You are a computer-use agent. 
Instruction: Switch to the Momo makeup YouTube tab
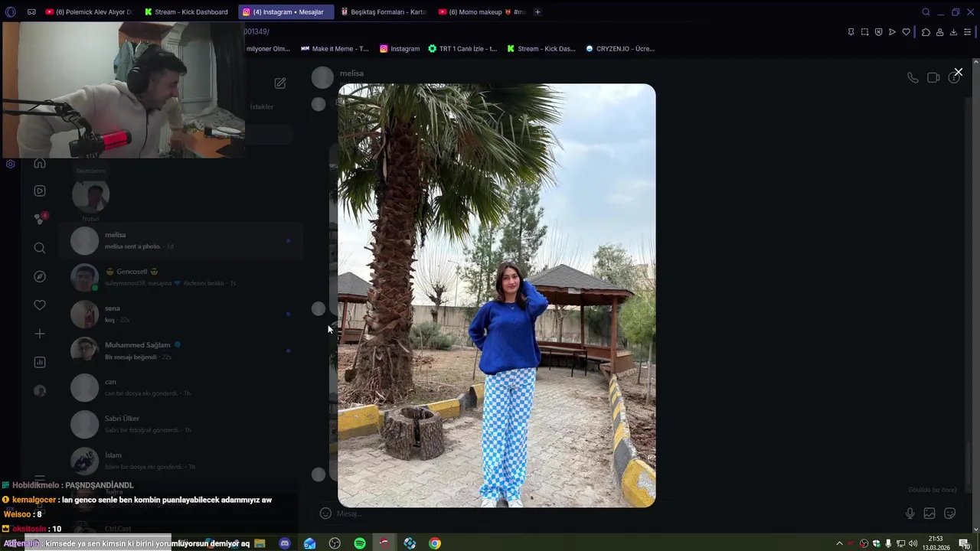[x=482, y=12]
